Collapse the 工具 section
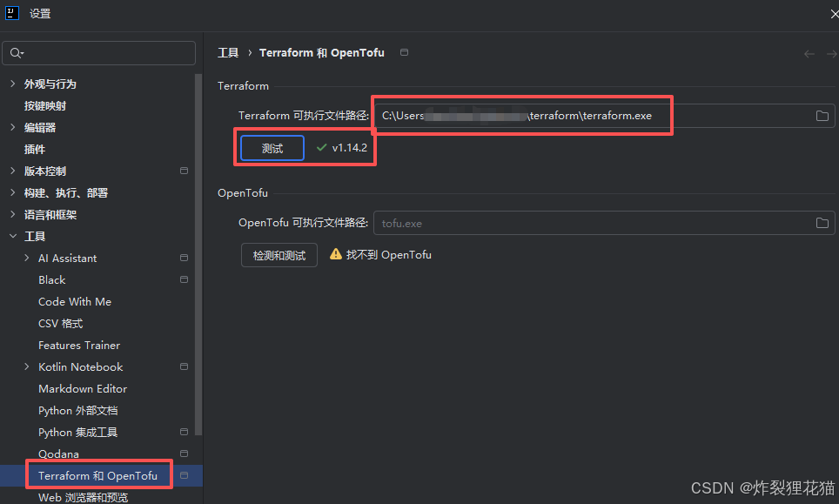Viewport: 839px width, 504px height. pyautogui.click(x=13, y=236)
